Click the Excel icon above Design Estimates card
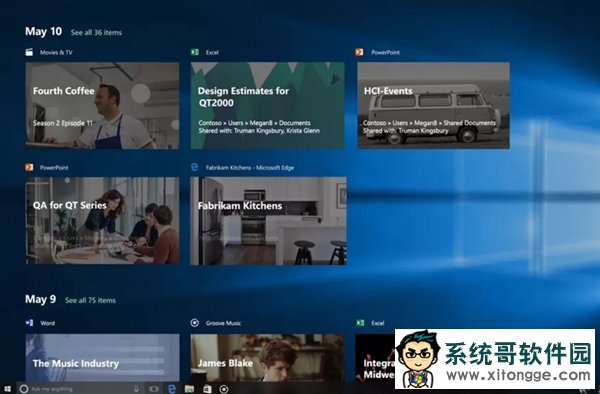The width and height of the screenshot is (600, 394). click(x=195, y=52)
